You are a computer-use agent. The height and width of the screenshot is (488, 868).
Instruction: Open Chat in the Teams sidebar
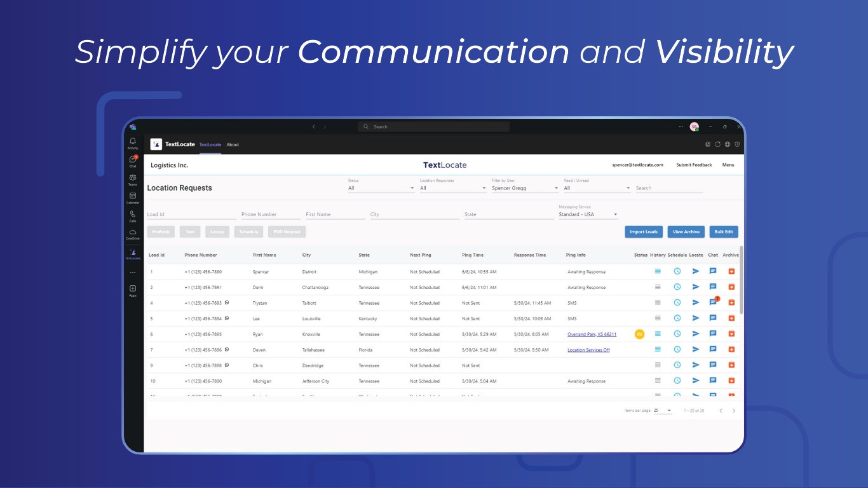coord(133,161)
